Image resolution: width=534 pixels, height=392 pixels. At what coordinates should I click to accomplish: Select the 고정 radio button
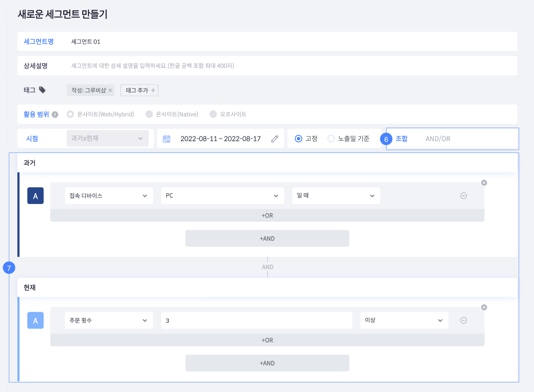click(299, 139)
